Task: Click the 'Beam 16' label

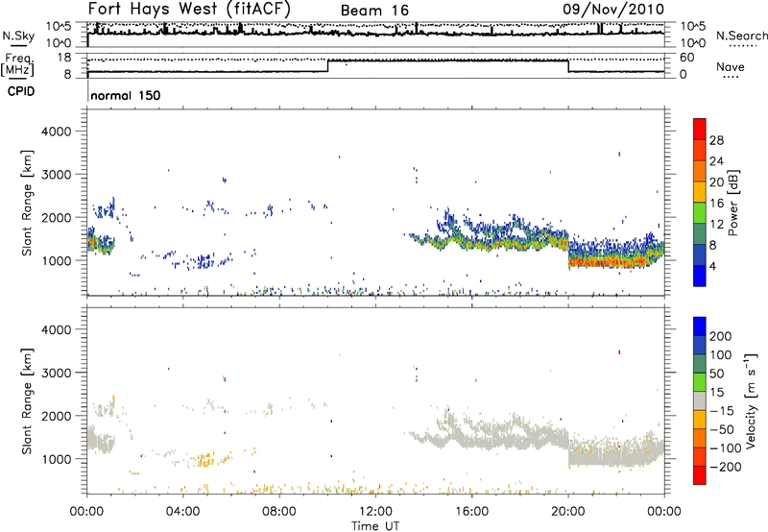Action: tap(374, 11)
